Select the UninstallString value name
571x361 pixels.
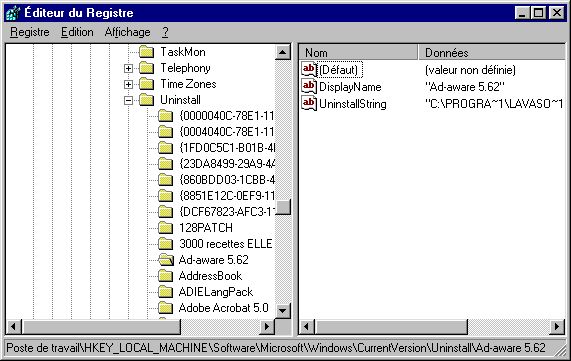(353, 104)
